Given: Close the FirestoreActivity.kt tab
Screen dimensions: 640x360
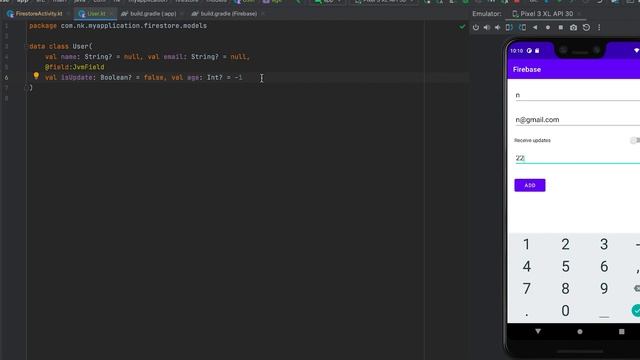Looking at the screenshot, I should pyautogui.click(x=68, y=14).
